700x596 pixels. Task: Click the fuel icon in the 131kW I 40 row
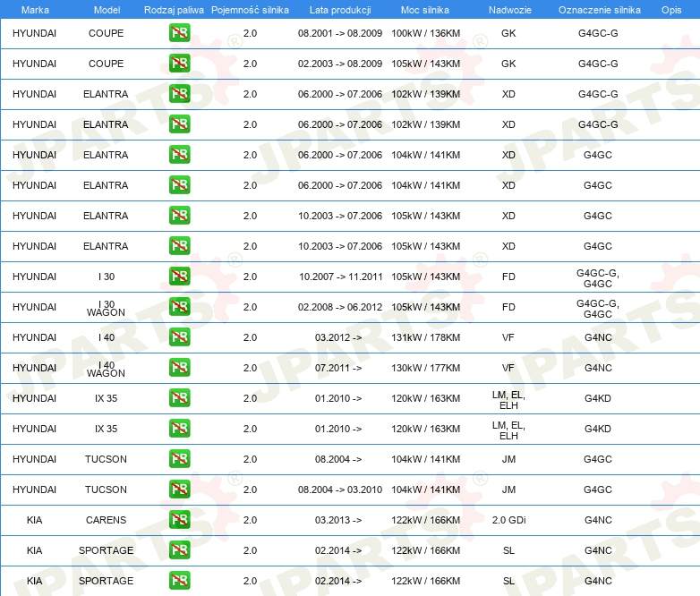[x=179, y=337]
